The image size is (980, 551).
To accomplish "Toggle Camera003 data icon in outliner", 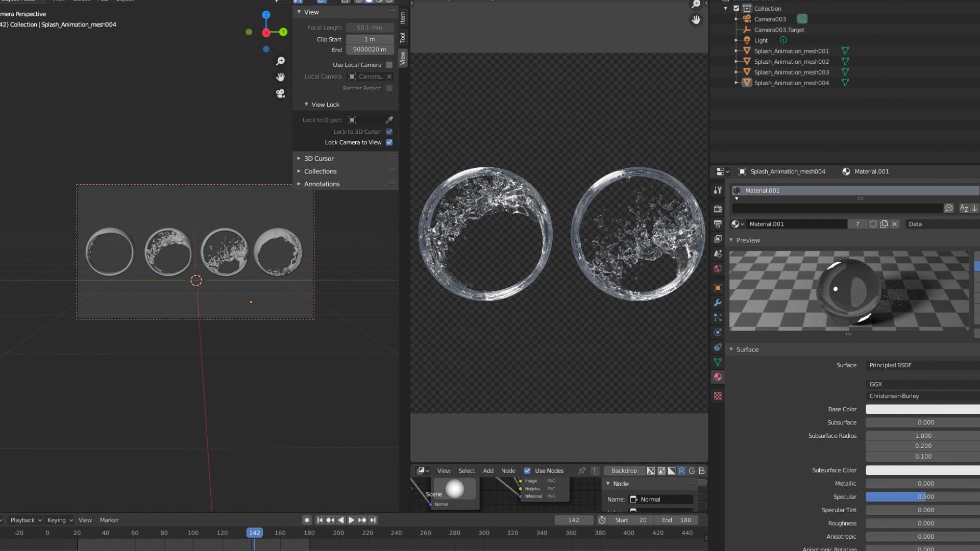I will (802, 19).
